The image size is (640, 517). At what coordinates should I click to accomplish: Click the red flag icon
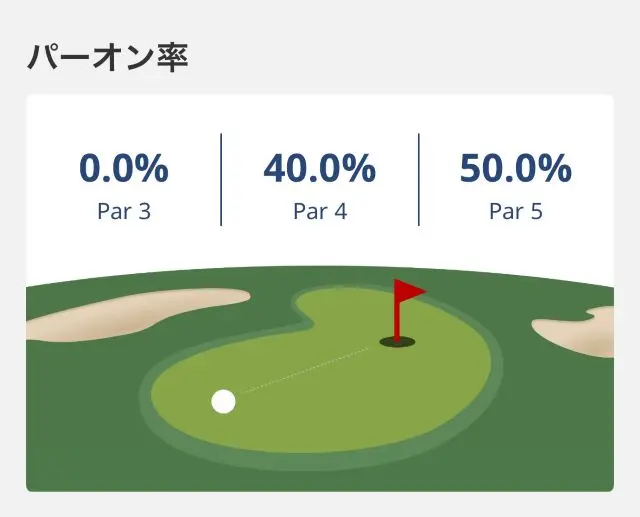409,291
